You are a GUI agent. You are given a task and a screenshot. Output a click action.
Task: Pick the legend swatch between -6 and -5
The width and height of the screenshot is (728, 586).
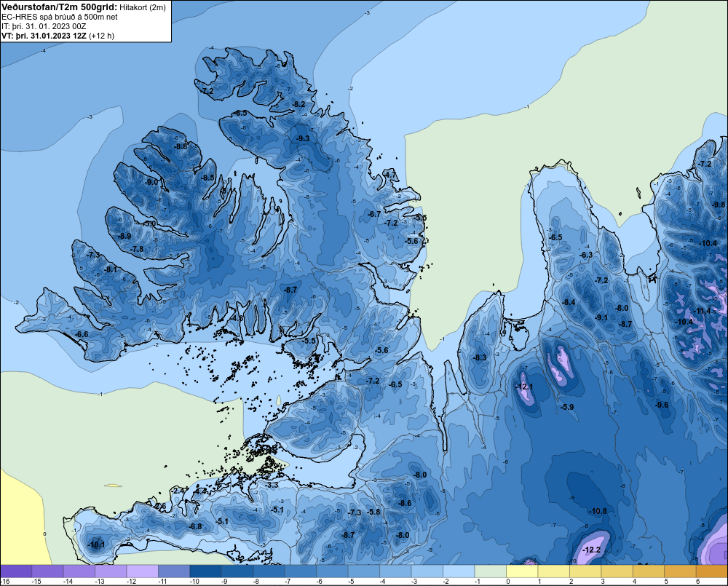pos(333,571)
